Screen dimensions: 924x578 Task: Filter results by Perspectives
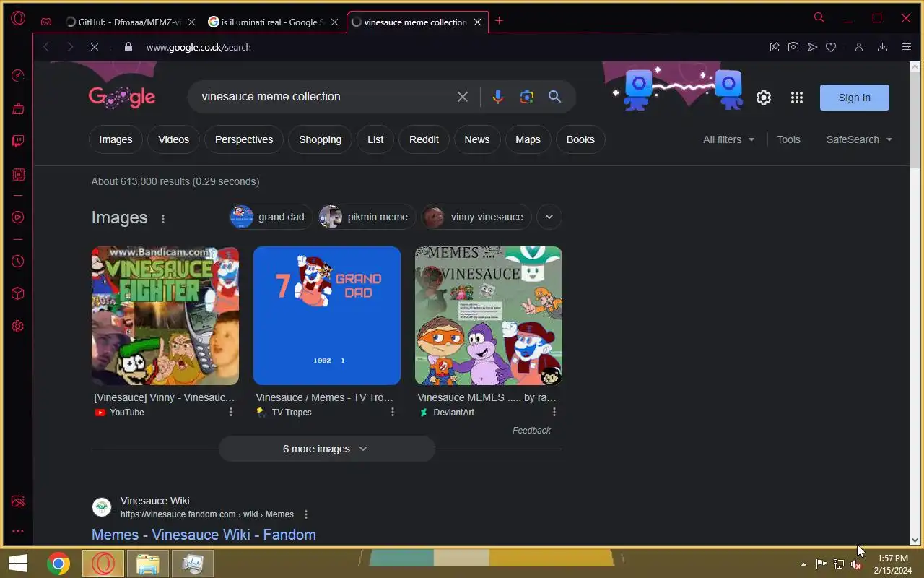point(244,139)
